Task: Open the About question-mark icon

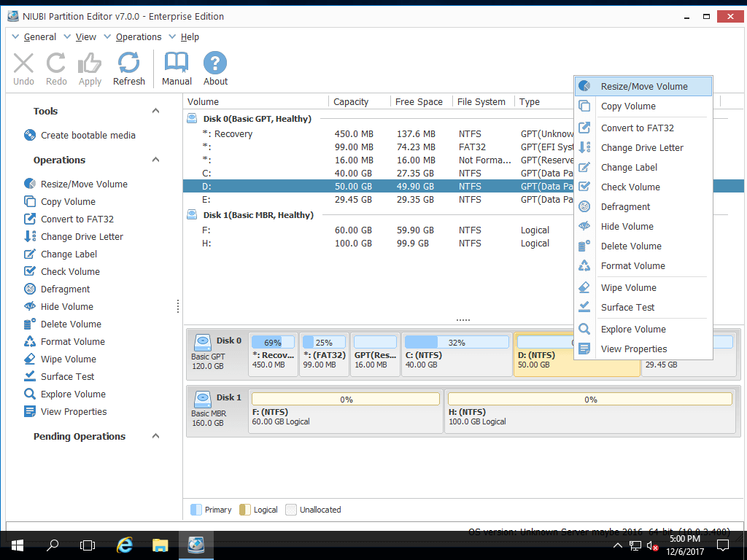Action: coord(215,63)
